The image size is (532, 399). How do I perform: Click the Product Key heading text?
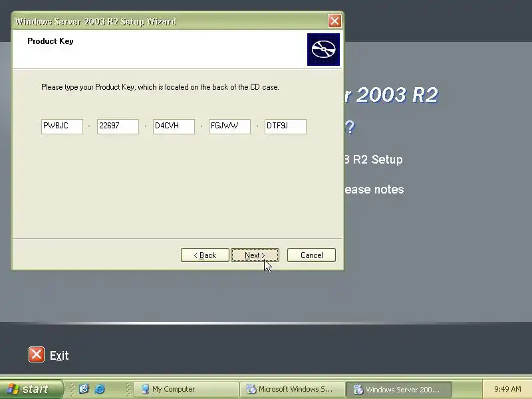[x=51, y=41]
